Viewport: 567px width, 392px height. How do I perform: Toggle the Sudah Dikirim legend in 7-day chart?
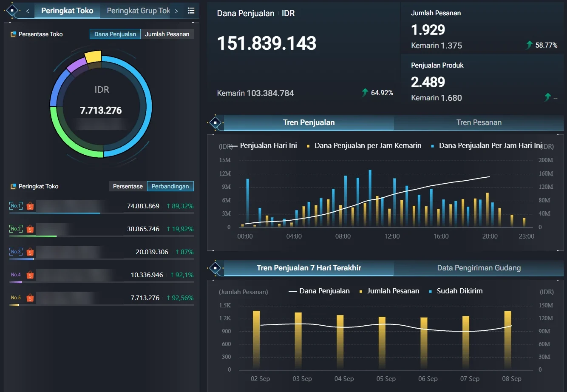pos(456,291)
